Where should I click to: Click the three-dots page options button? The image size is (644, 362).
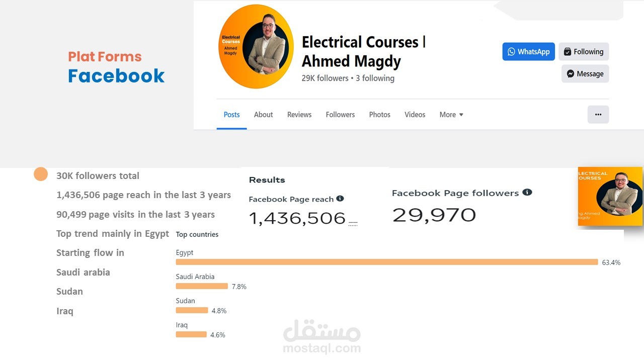pyautogui.click(x=598, y=115)
